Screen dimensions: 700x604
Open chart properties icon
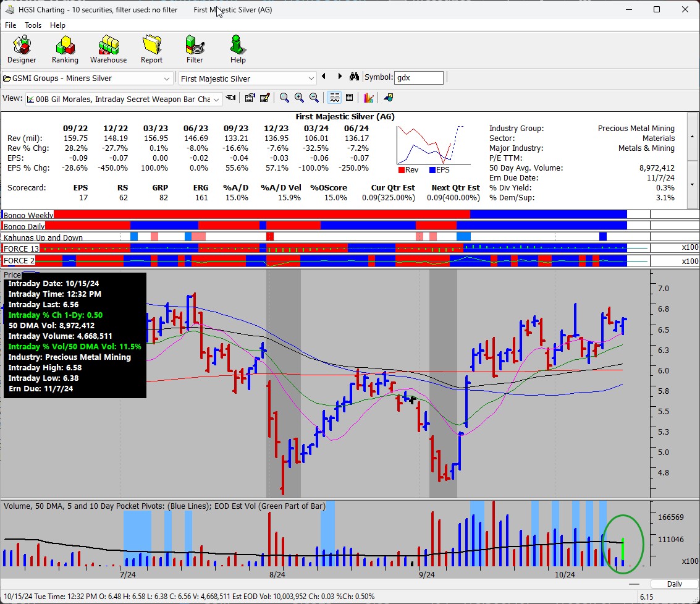[x=250, y=98]
